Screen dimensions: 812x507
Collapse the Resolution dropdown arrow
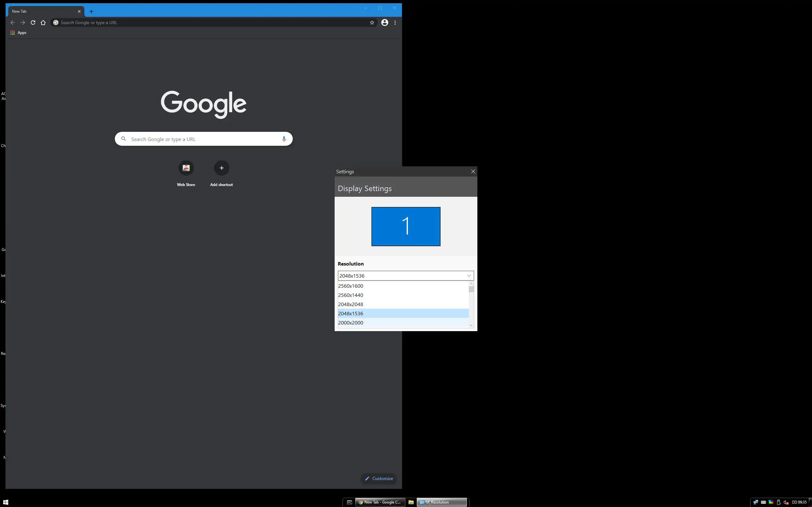469,276
